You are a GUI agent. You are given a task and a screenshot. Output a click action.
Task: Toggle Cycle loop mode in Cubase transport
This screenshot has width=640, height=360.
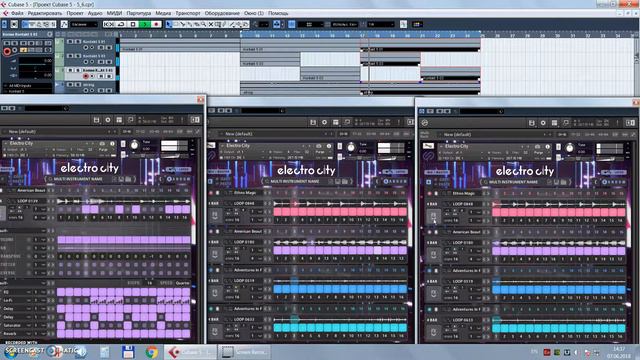click(x=121, y=24)
